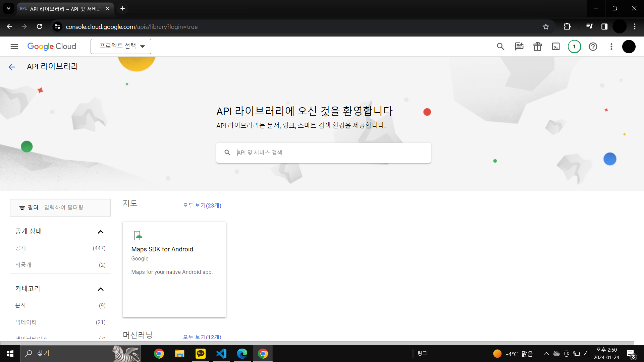Open the Maps SDK for Android card

[174, 269]
